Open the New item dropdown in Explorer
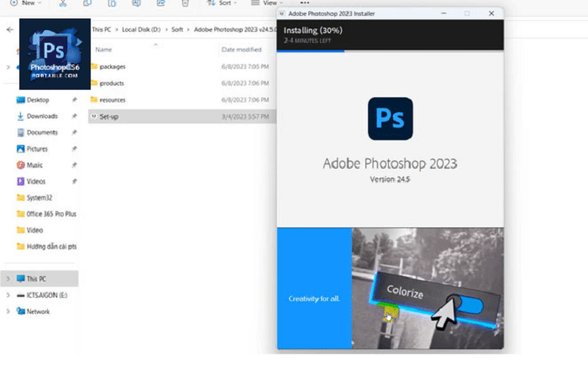588x365 pixels. (x=25, y=3)
